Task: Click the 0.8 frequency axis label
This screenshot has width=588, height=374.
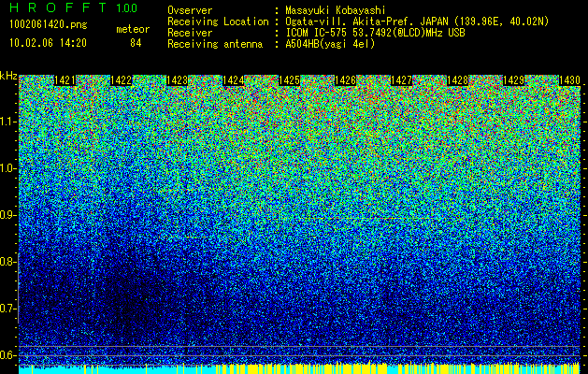Action: [x=7, y=262]
